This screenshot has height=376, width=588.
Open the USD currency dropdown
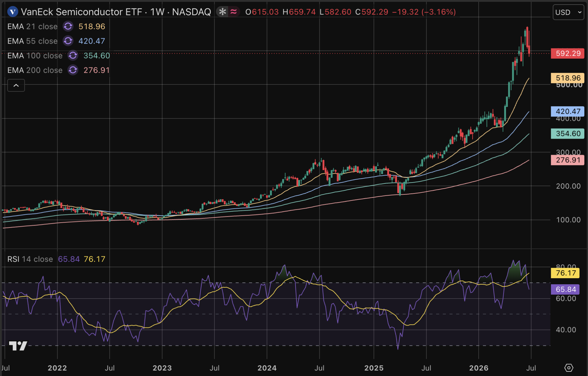[568, 12]
